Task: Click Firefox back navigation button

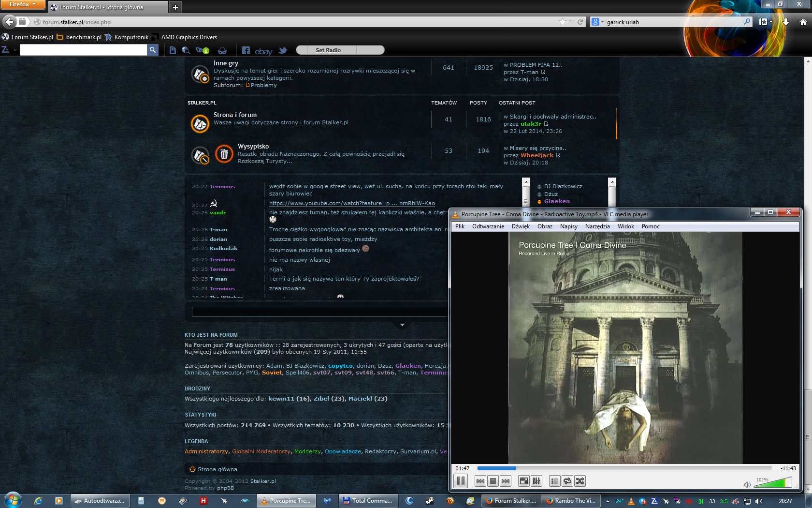Action: tap(9, 21)
